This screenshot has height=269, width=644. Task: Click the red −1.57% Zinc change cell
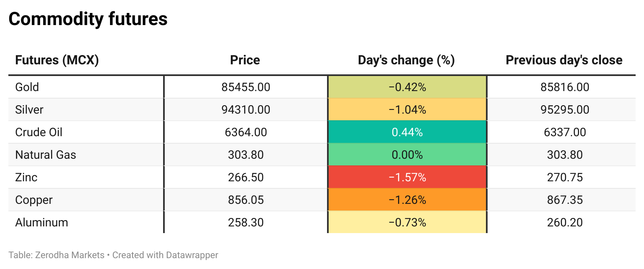407,178
